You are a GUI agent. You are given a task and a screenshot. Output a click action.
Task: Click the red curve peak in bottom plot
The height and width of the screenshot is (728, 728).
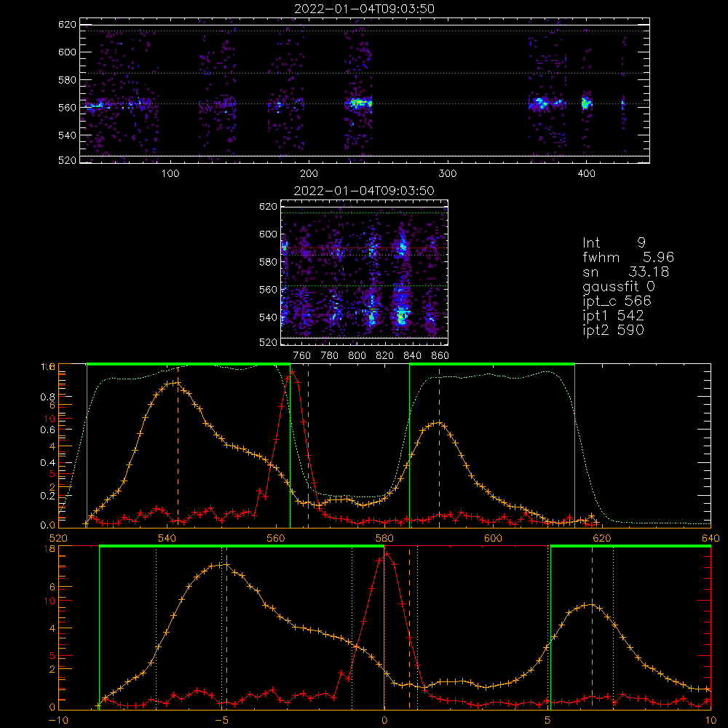coord(387,554)
